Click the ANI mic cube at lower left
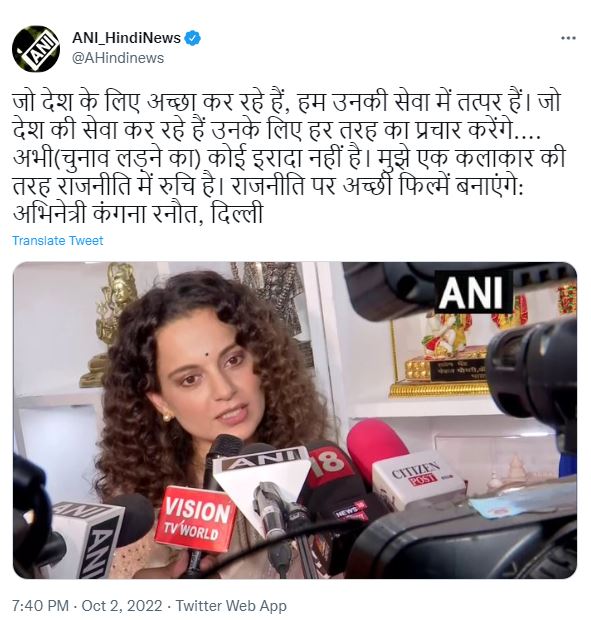The width and height of the screenshot is (591, 622). coord(84,536)
